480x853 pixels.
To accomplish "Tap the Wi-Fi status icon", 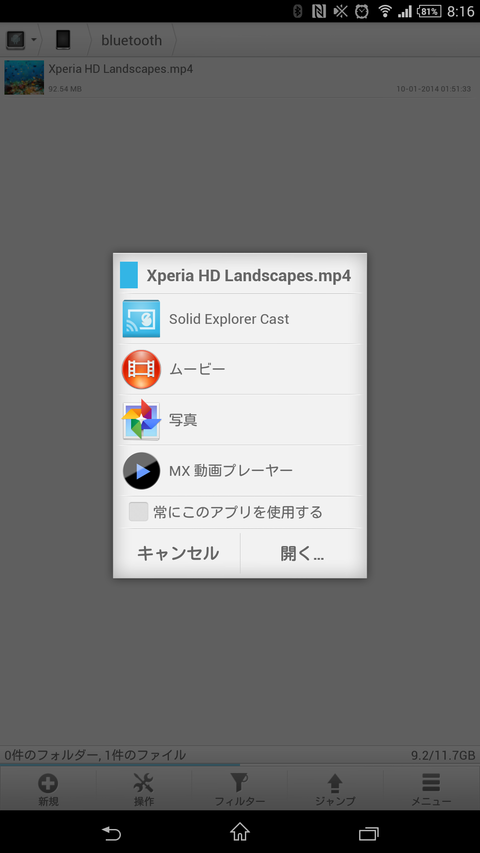I will click(385, 11).
